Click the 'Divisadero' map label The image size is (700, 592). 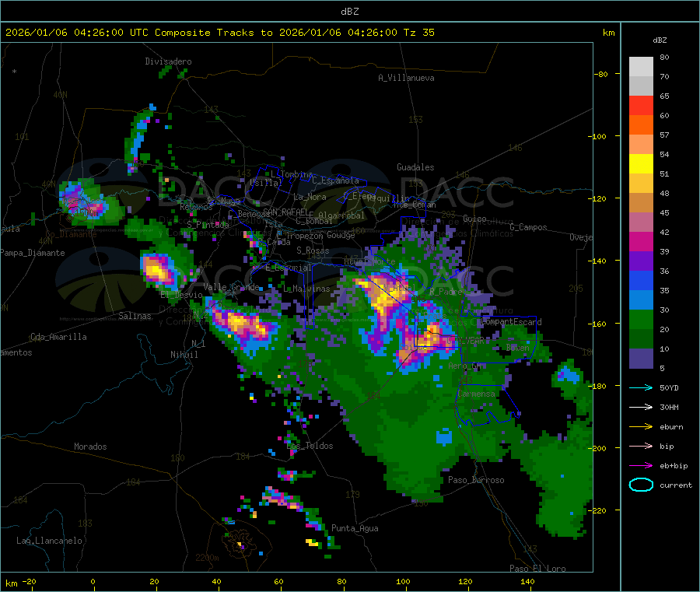pos(168,61)
